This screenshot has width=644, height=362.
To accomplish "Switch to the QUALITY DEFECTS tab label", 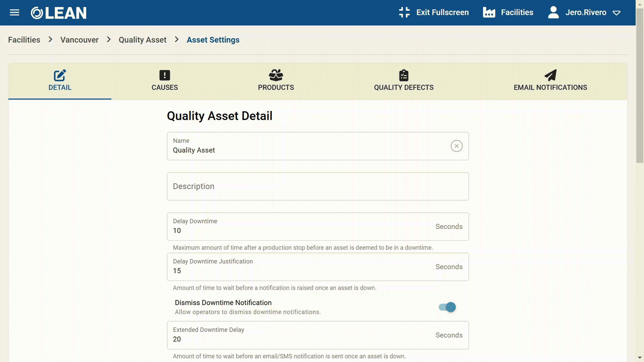I will tap(404, 87).
